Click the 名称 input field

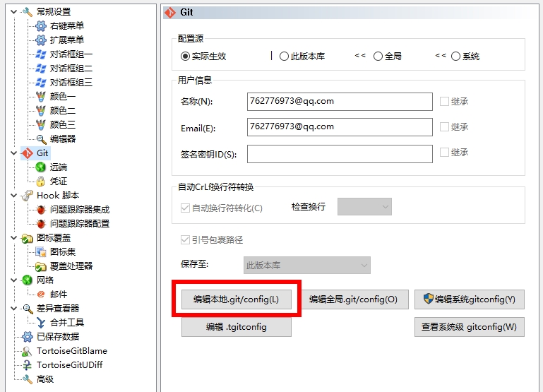[x=340, y=102]
